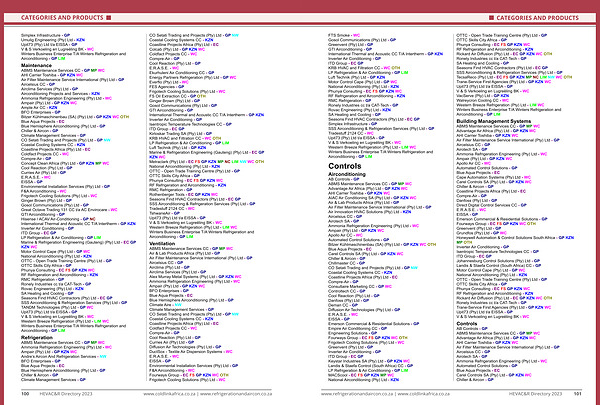Select Ekurhuleni Air Conditioning CC entry
Image resolution: width=600 pixels, height=405 pixels.
click(x=181, y=73)
